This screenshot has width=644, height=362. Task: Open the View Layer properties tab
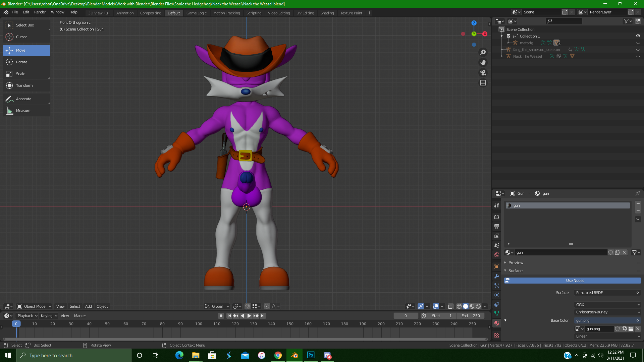(x=497, y=236)
